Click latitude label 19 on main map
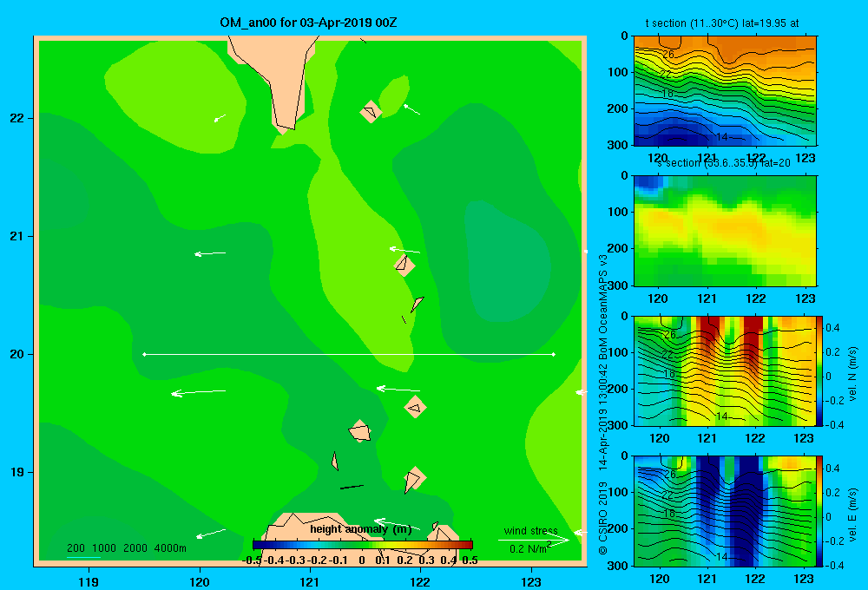 (x=16, y=472)
